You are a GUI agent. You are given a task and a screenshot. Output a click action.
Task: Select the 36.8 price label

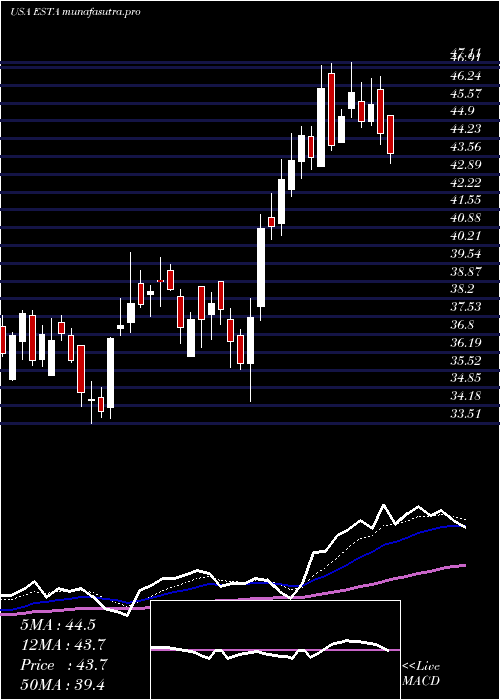[462, 325]
